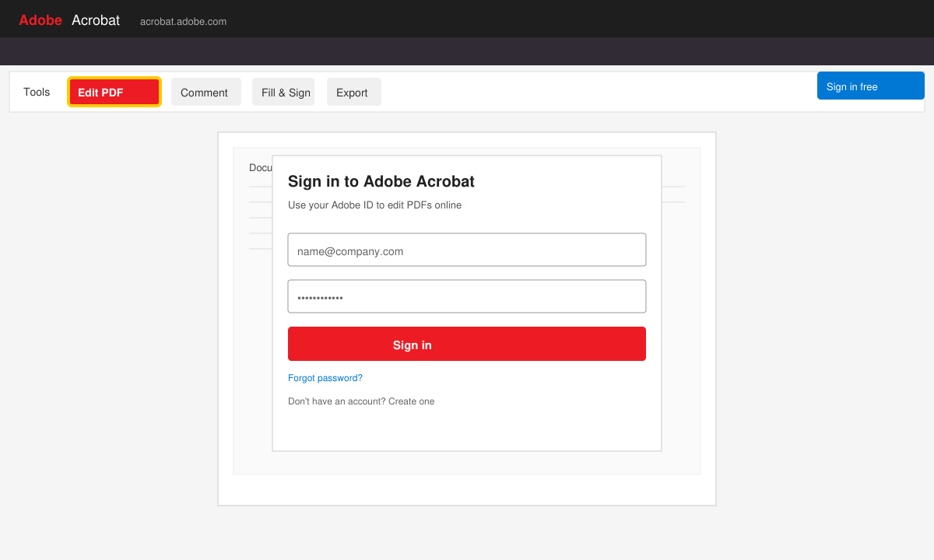
Task: Select the Export tab
Action: [x=354, y=92]
